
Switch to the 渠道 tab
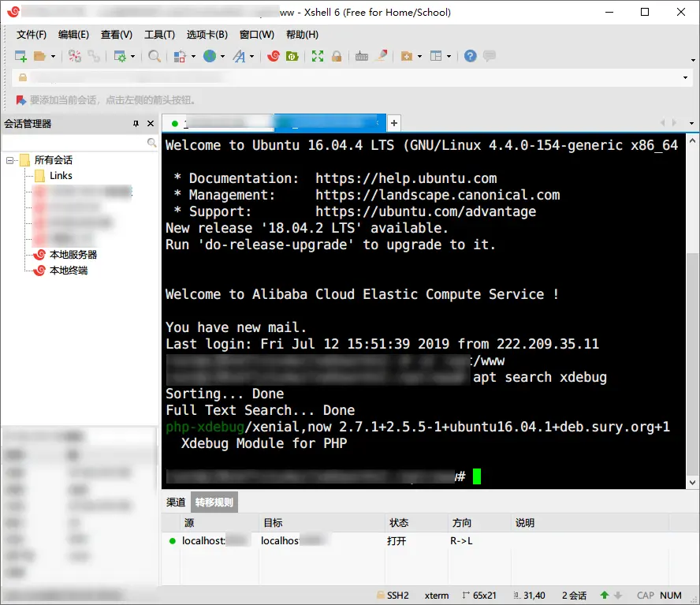click(176, 502)
